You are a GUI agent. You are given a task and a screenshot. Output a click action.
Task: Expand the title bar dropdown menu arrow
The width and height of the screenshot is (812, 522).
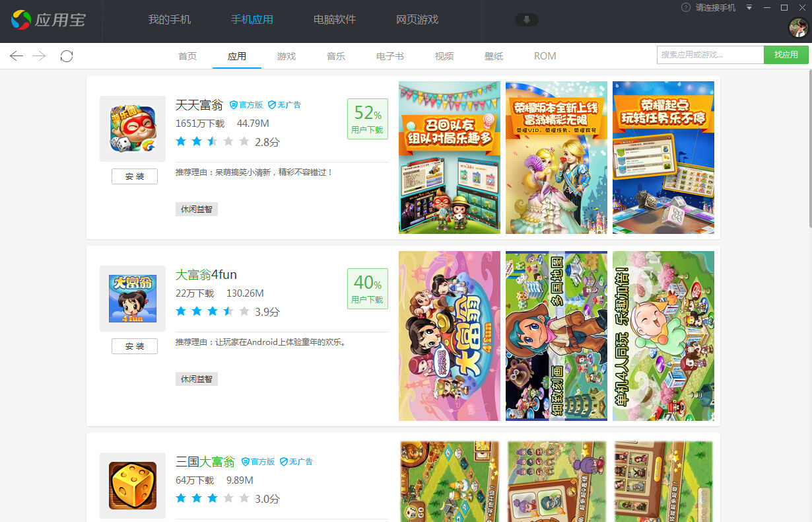point(749,7)
